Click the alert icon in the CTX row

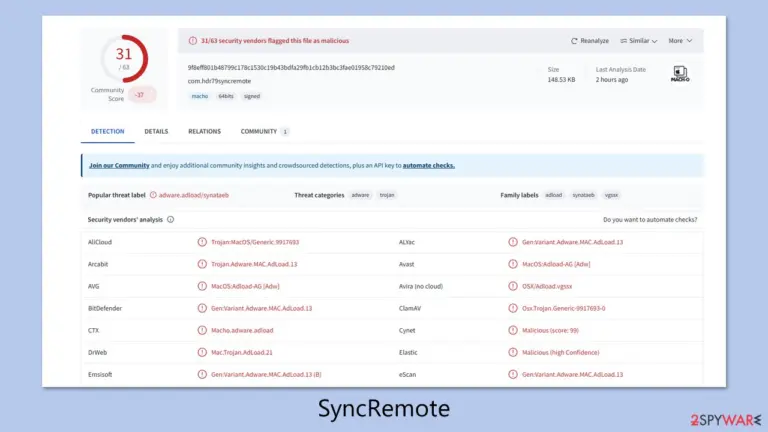coord(202,330)
